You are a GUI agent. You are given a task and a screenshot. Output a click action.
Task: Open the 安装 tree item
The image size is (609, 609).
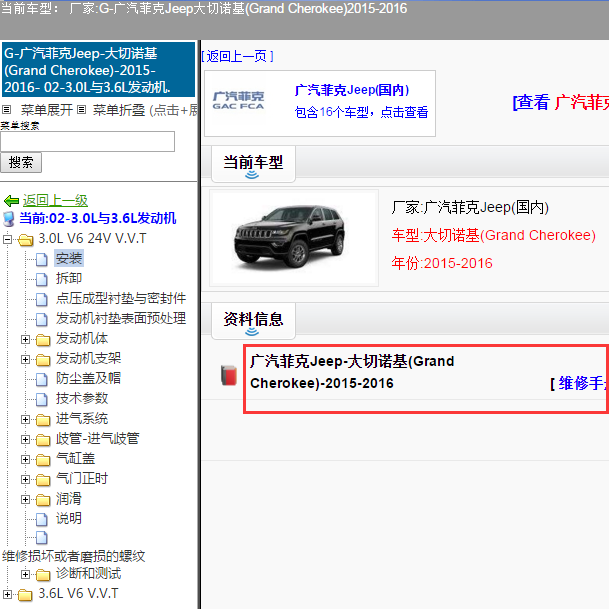click(x=69, y=259)
